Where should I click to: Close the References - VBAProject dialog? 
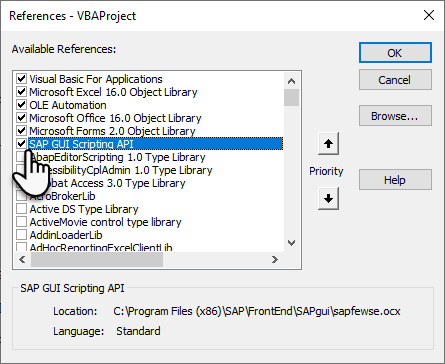coord(429,15)
